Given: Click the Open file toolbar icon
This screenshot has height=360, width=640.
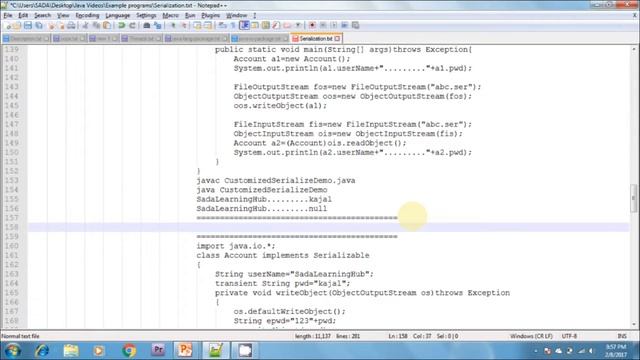Looking at the screenshot, I should (17, 26).
